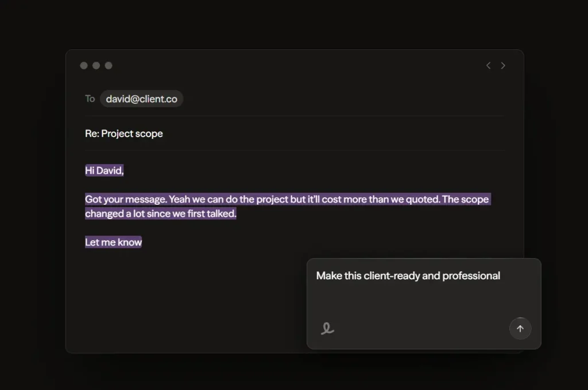Go to next message with right chevron

(x=503, y=65)
